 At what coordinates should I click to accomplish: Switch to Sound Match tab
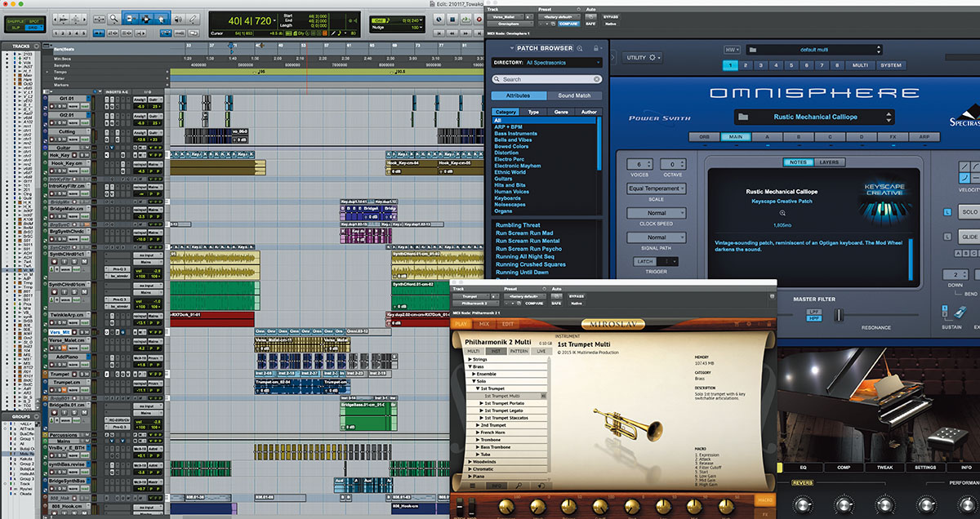575,95
